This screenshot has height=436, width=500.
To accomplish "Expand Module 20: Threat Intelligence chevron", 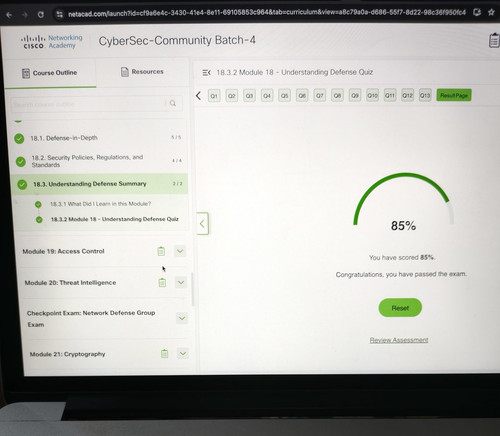I will [181, 282].
